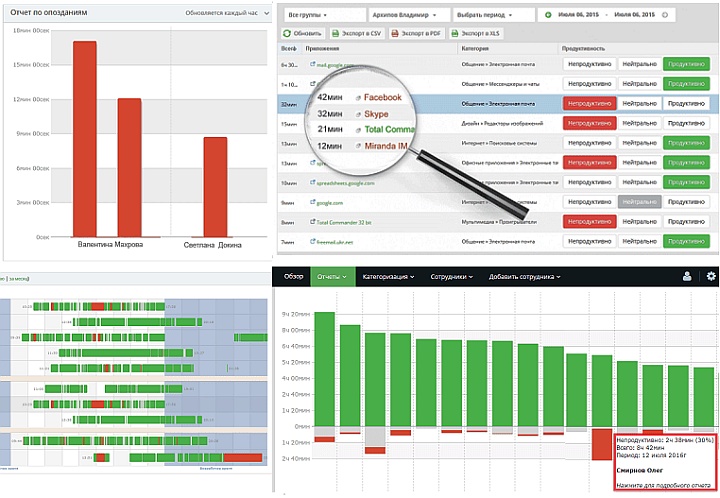Click Skype inside the magnifier
The width and height of the screenshot is (720, 498).
(x=376, y=114)
